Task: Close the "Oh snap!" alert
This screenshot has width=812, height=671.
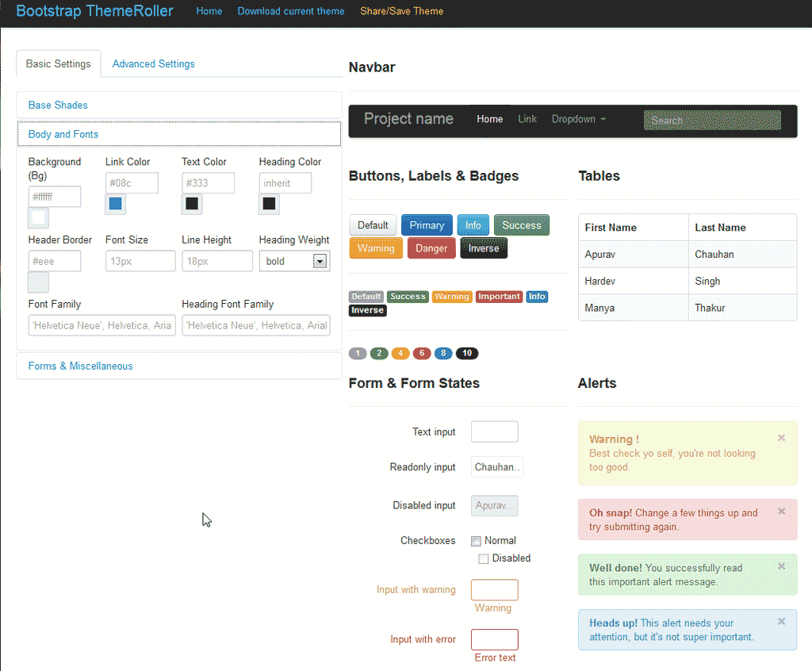Action: click(781, 512)
